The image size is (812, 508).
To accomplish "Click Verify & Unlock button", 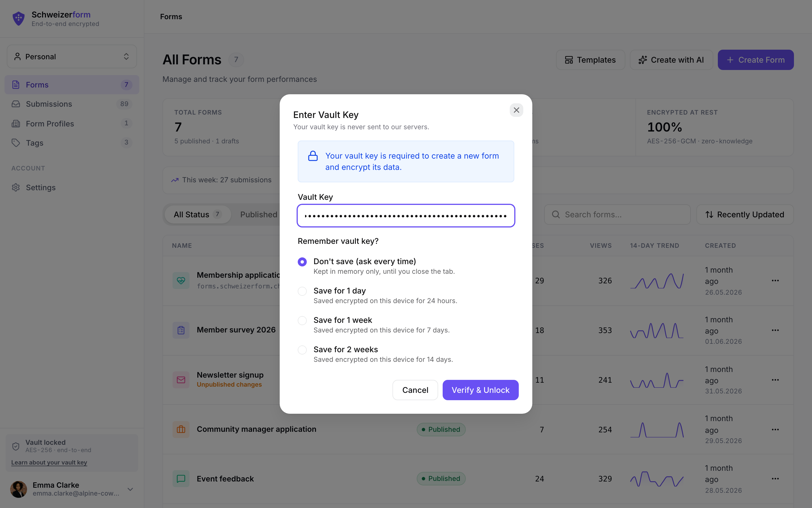I will pos(480,390).
